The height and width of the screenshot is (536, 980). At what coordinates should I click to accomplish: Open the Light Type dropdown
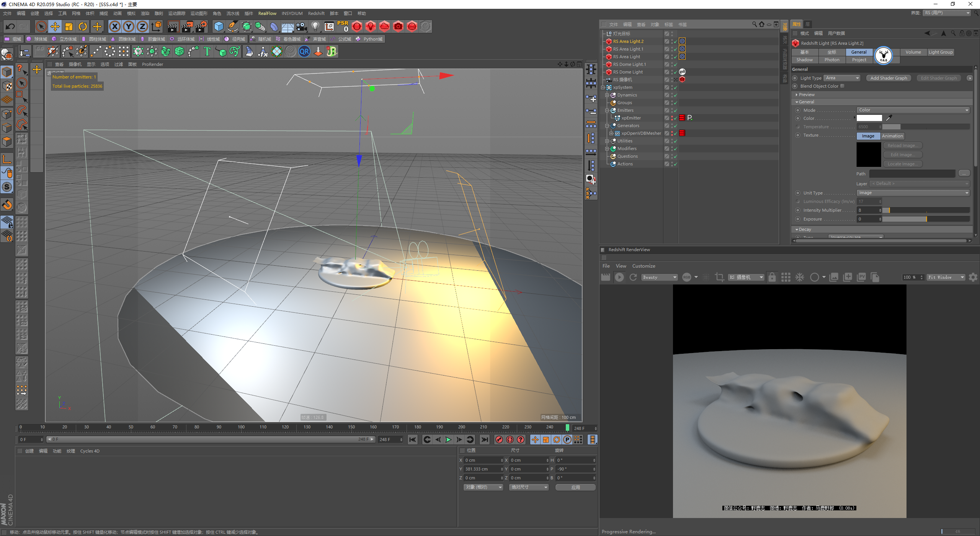pos(842,78)
